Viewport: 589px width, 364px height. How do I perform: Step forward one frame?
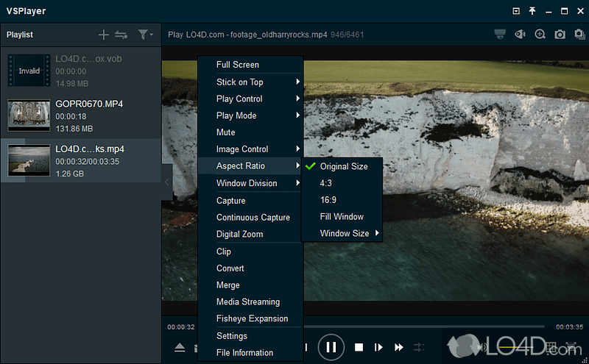coord(378,348)
